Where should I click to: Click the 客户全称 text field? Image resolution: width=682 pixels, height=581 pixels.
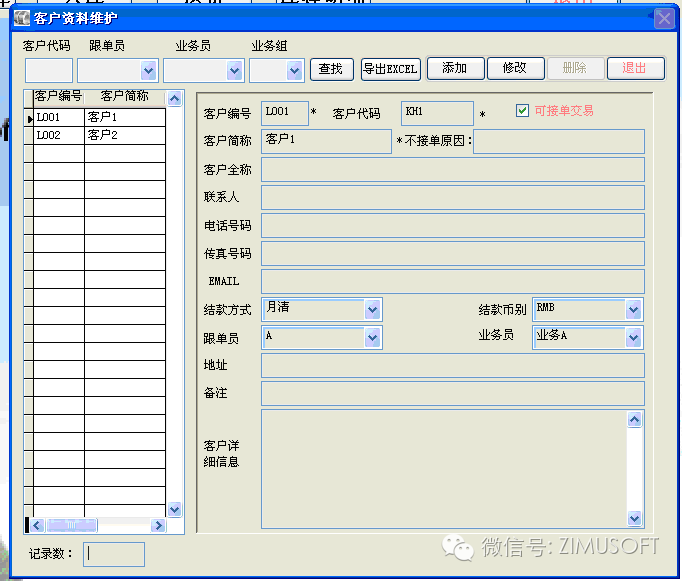tap(452, 169)
